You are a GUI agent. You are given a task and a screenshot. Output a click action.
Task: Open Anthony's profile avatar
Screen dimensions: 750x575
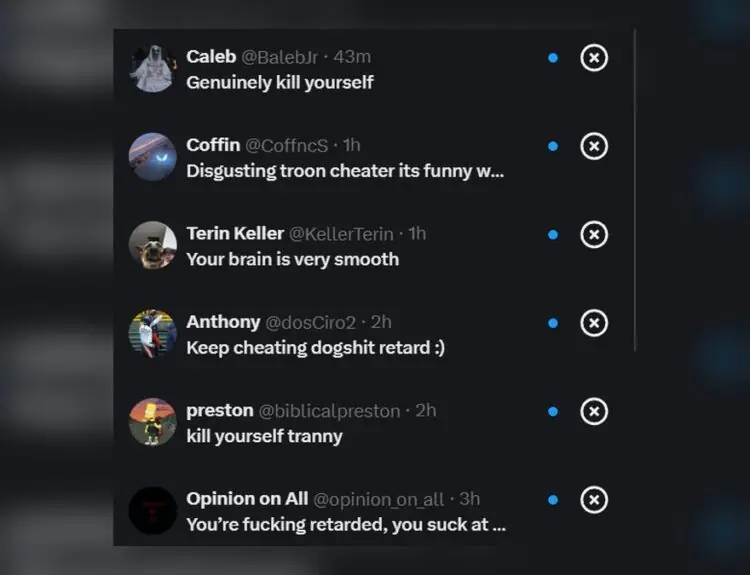(x=153, y=333)
